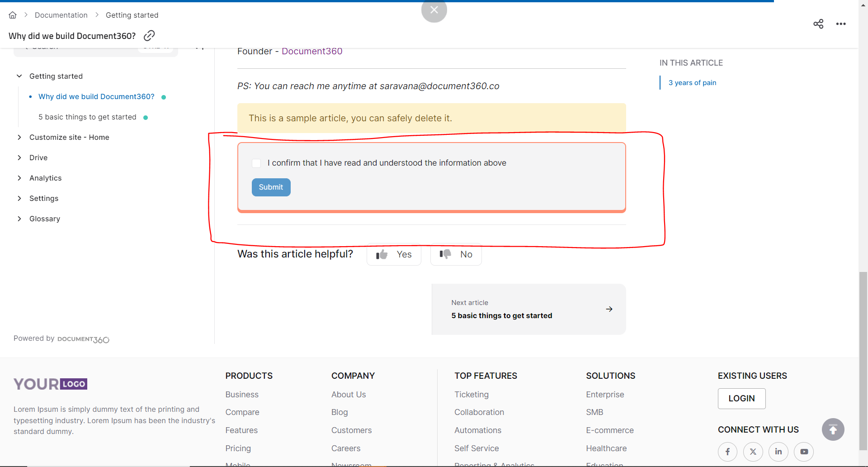Open the next article card

point(529,310)
